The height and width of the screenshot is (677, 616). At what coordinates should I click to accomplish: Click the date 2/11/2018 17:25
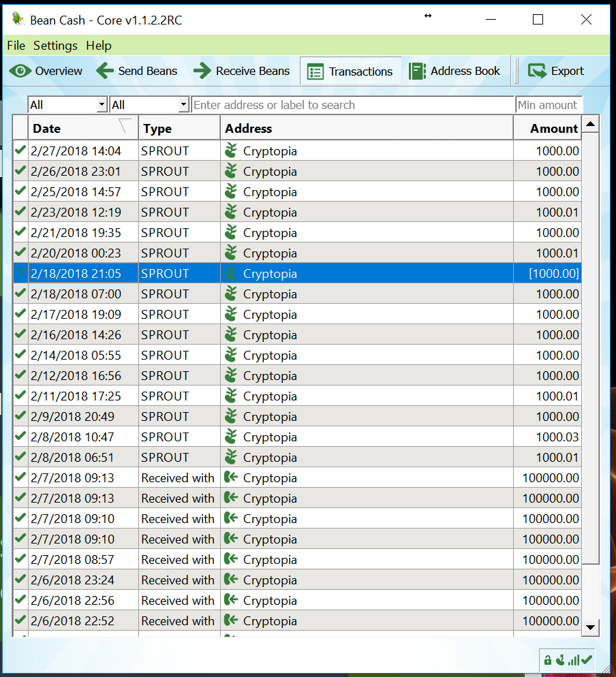click(x=76, y=396)
